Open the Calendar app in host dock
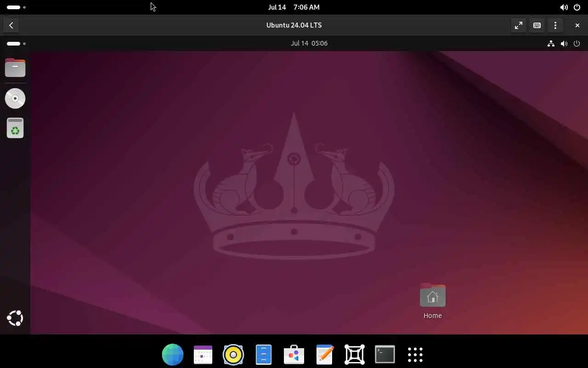This screenshot has width=588, height=368. [203, 355]
